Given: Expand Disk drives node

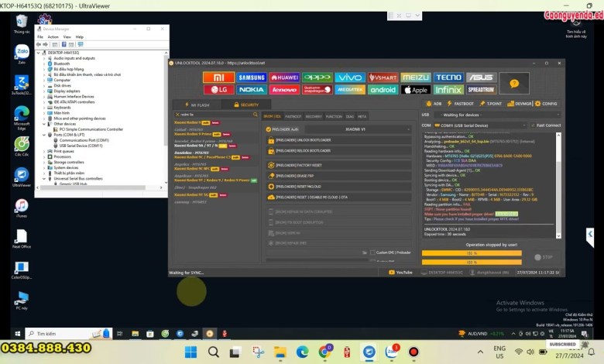Looking at the screenshot, I should click(44, 85).
